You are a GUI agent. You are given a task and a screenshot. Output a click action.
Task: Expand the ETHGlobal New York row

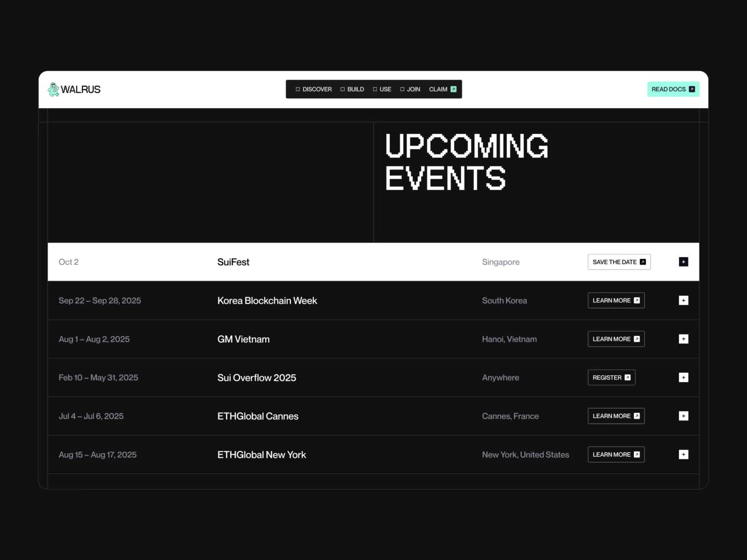coord(684,455)
